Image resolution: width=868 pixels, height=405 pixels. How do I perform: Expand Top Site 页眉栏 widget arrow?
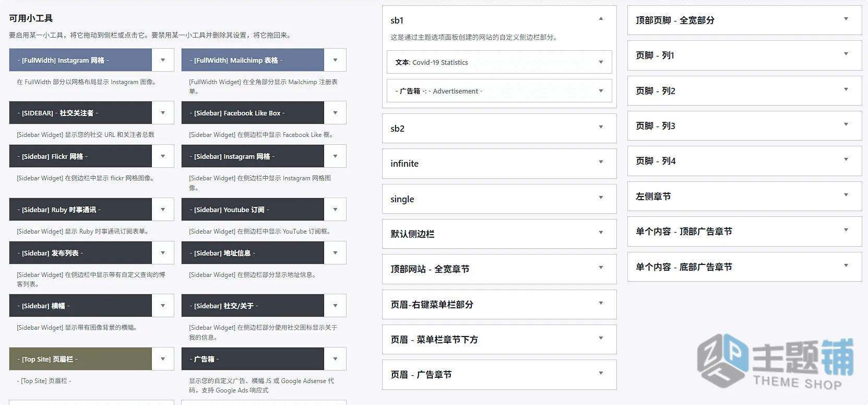click(x=163, y=359)
